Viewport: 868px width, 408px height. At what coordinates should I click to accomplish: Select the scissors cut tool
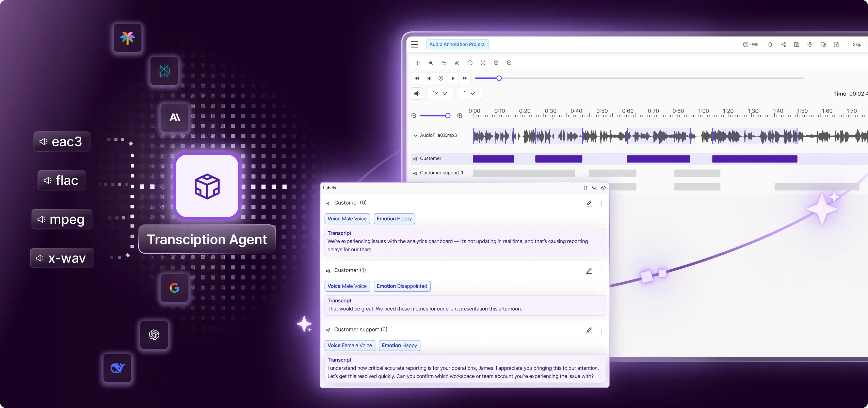[x=456, y=63]
